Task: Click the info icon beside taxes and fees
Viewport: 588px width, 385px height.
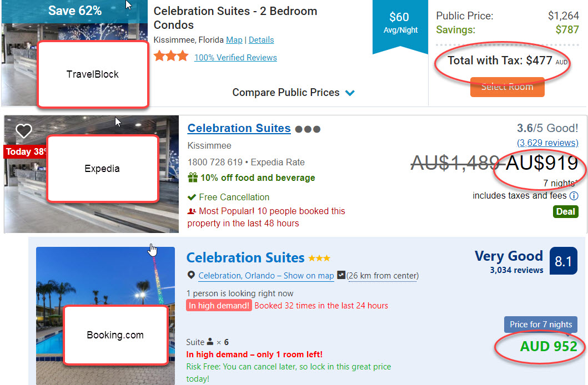Action: coord(574,196)
